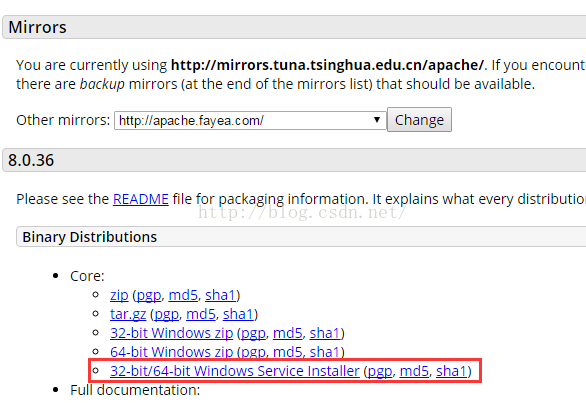Open the Other mirrors dropdown arrow

coord(377,120)
